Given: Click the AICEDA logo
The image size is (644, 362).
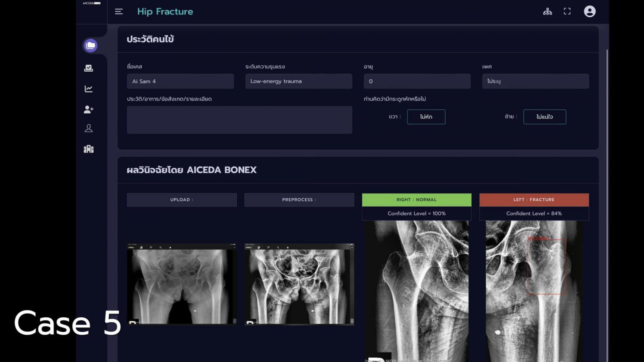Looking at the screenshot, I should tap(92, 3).
